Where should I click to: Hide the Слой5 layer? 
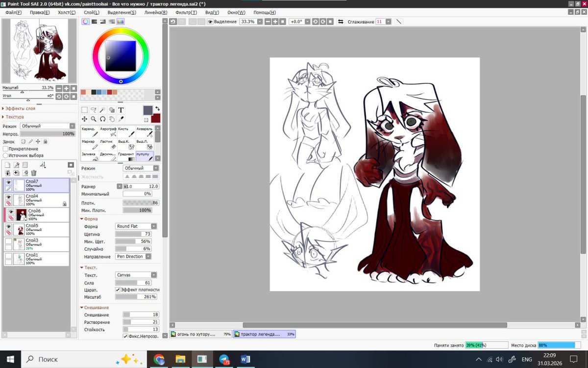coord(8,226)
